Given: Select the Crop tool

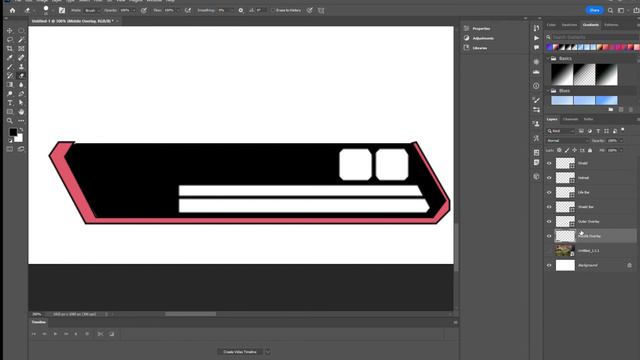Looking at the screenshot, I should click(x=9, y=49).
